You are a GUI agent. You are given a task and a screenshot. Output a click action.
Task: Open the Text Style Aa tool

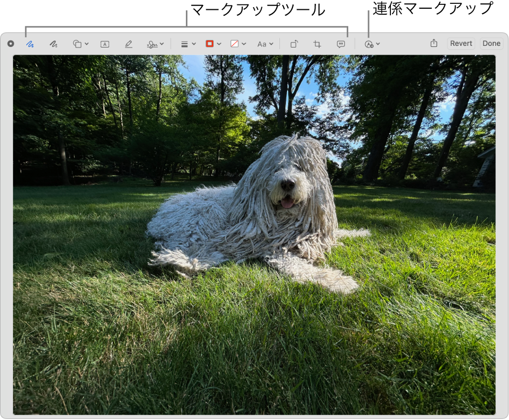pyautogui.click(x=262, y=44)
